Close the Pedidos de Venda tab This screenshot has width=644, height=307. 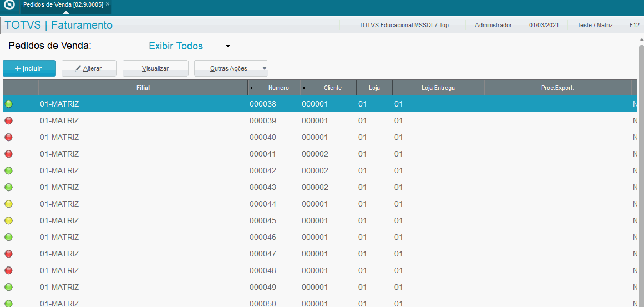click(x=108, y=4)
